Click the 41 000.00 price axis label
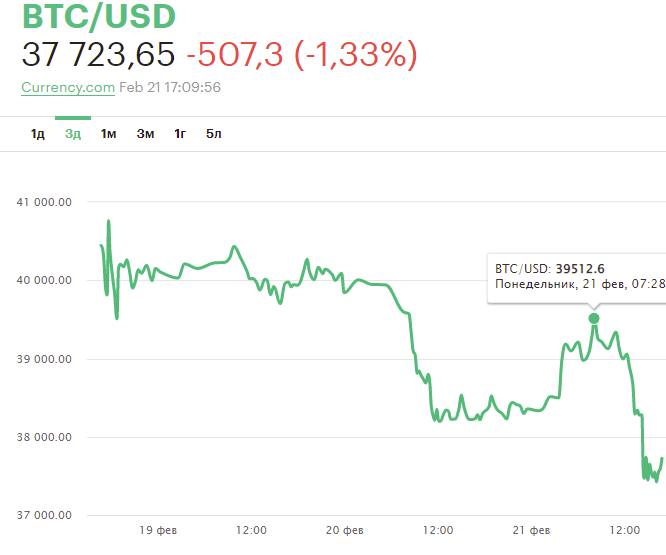Viewport: 666px width, 555px height. (44, 202)
